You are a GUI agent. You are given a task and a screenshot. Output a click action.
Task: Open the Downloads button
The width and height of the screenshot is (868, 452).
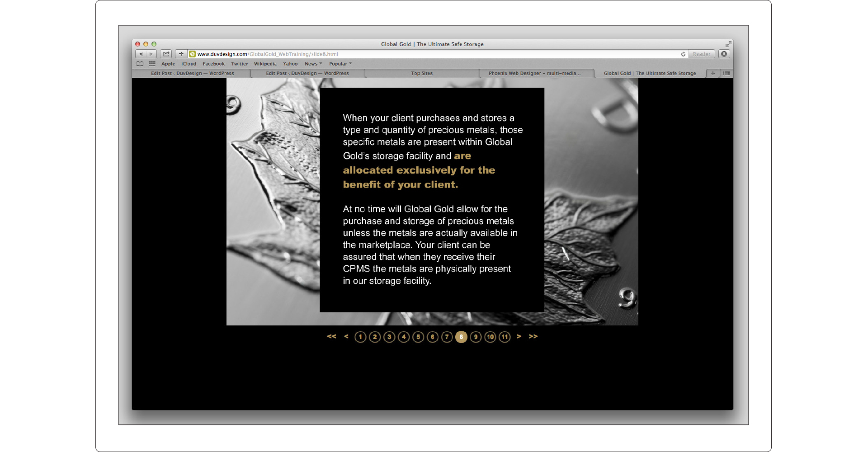point(724,54)
